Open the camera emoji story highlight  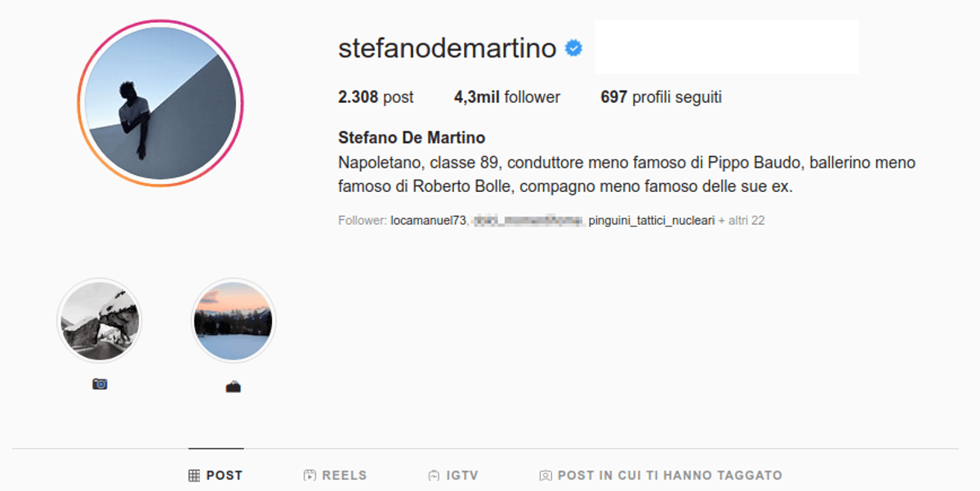point(99,320)
